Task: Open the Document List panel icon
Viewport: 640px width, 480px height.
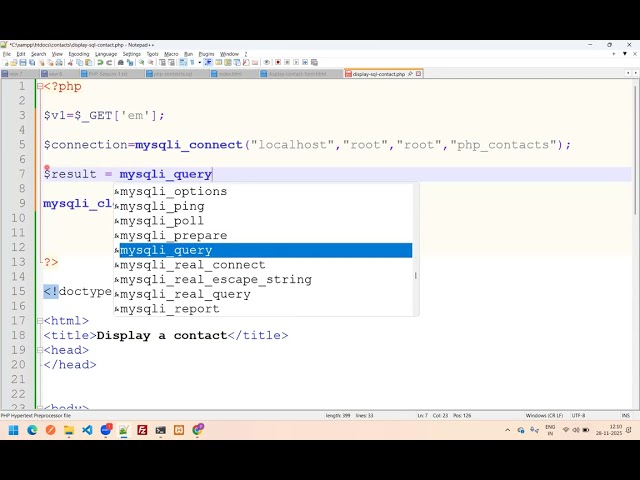Action: pyautogui.click(x=237, y=62)
